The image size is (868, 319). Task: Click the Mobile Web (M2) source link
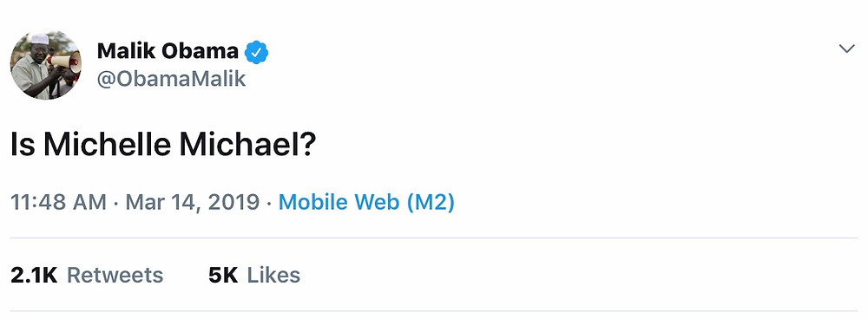[x=366, y=202]
